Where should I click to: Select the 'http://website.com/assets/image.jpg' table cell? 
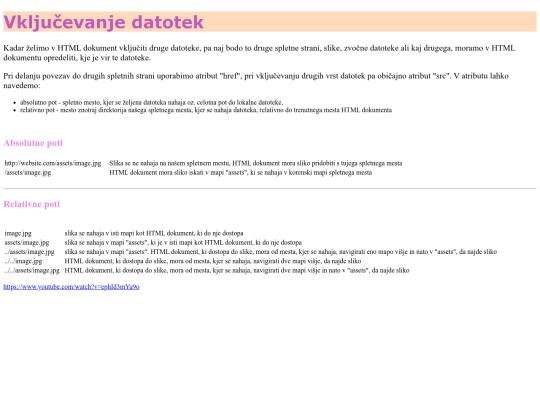53,163
